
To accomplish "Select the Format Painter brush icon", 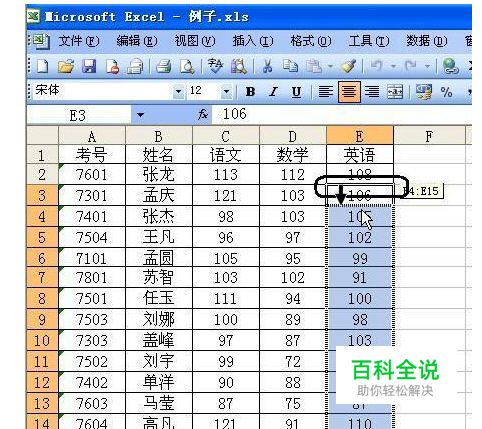I will 348,66.
